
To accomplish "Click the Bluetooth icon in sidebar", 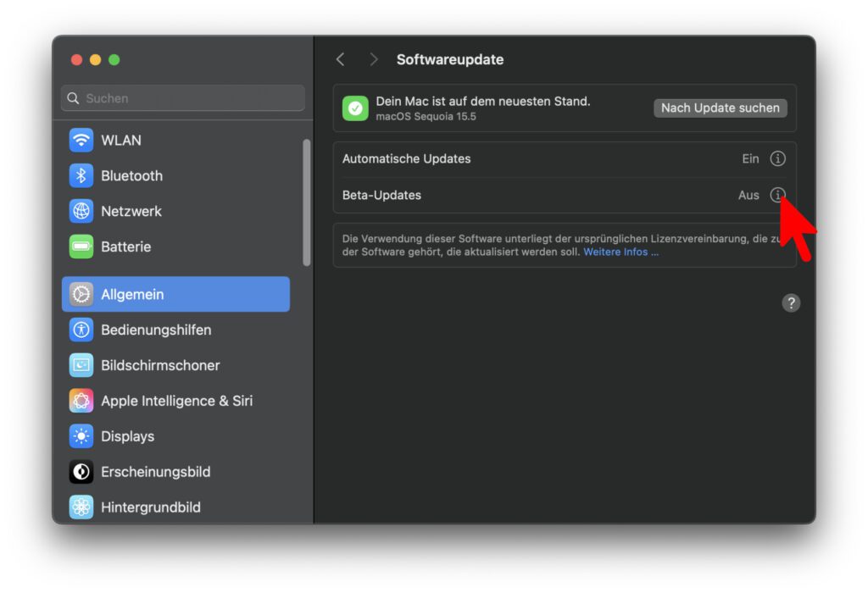I will pos(81,176).
